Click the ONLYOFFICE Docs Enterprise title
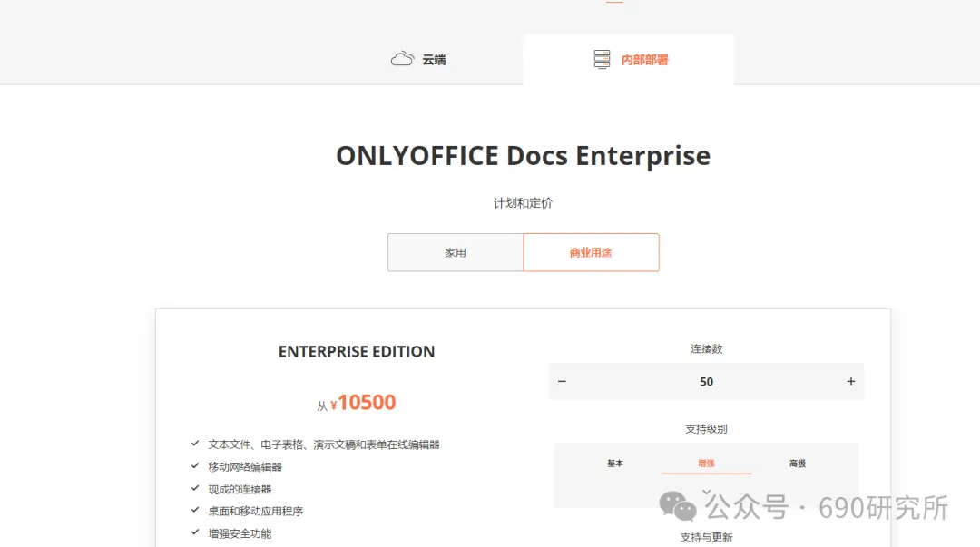 [524, 156]
